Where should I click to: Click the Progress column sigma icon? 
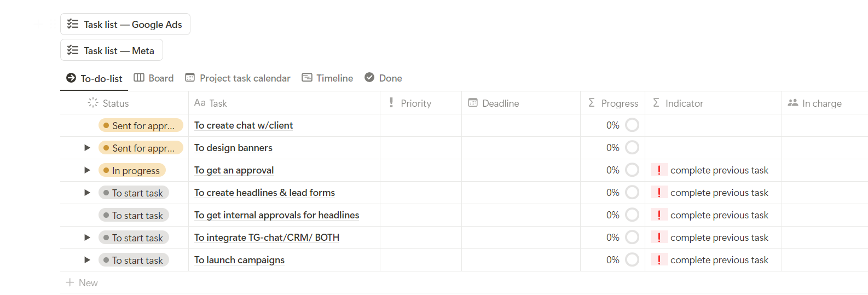(x=592, y=103)
